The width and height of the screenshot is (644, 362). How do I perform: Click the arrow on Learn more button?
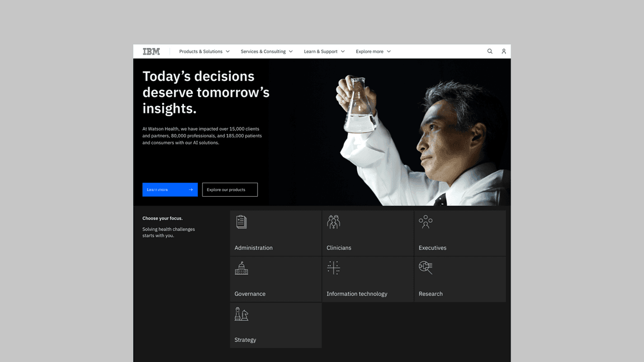pyautogui.click(x=191, y=190)
